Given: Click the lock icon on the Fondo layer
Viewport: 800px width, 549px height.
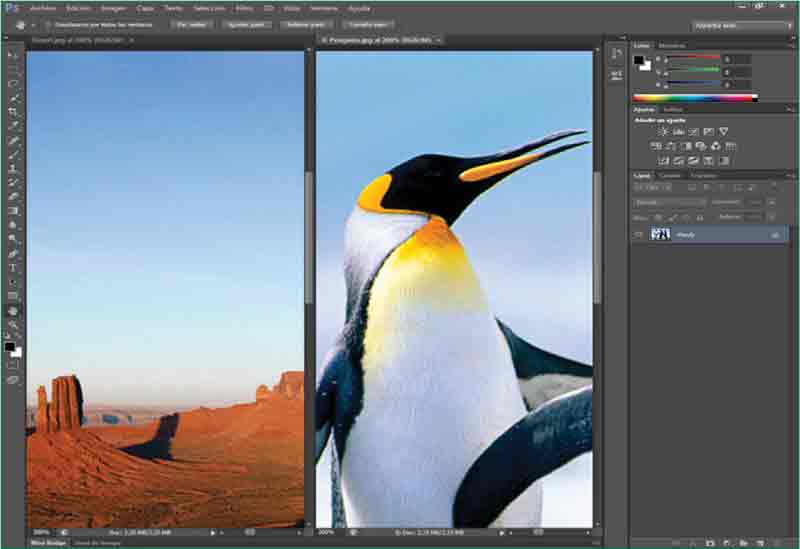Looking at the screenshot, I should [x=774, y=234].
